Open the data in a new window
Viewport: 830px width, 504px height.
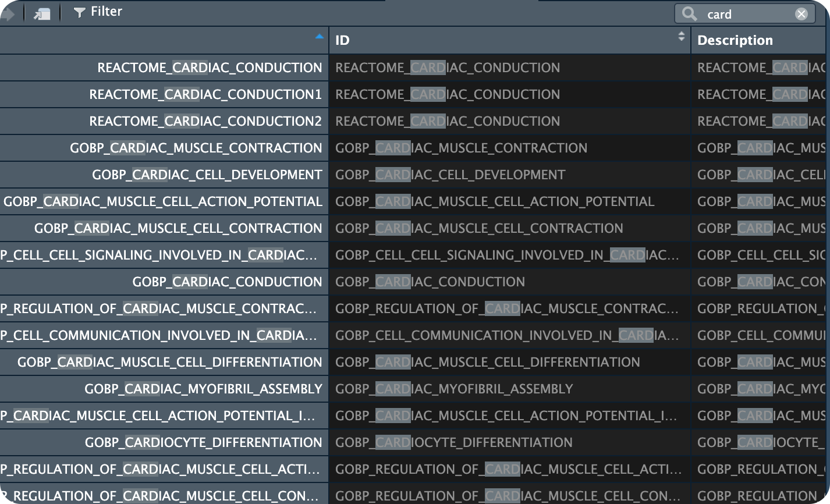[x=42, y=13]
